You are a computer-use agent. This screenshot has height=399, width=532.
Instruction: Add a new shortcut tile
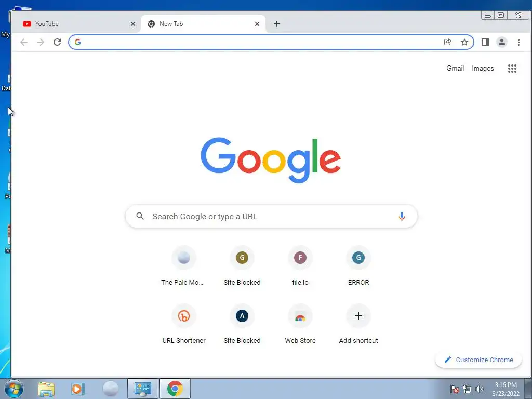tap(358, 325)
